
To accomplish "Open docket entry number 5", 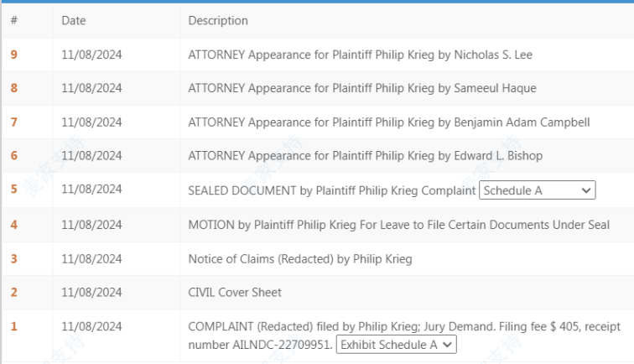I will (14, 190).
